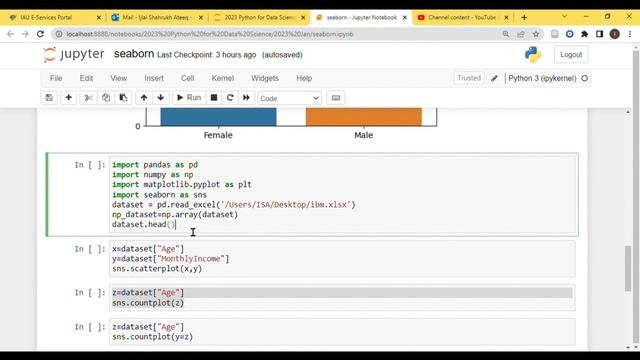Switch to the 2023 Python for Data Science tab

pyautogui.click(x=259, y=18)
